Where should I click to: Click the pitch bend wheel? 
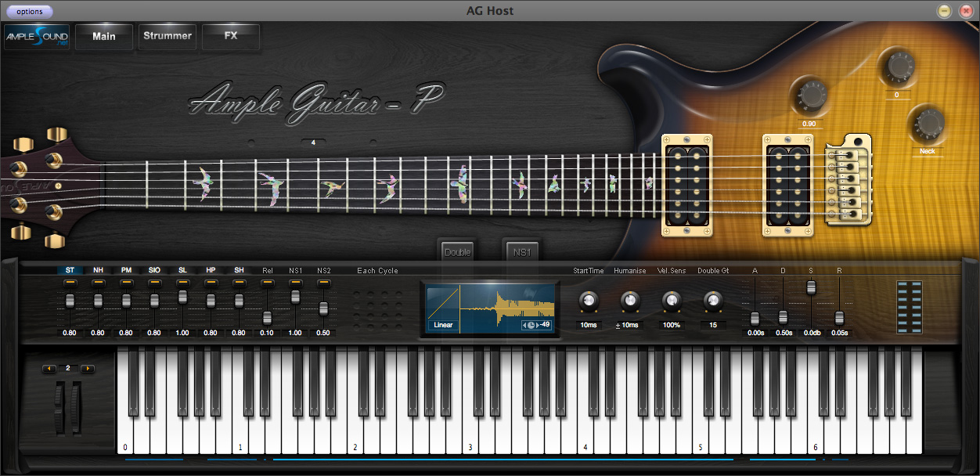(60, 408)
